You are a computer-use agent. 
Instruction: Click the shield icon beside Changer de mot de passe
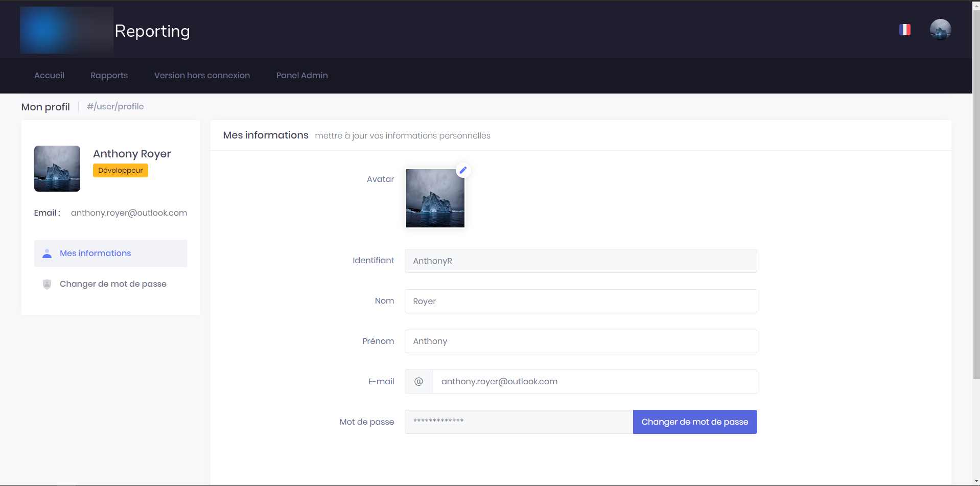(x=47, y=284)
